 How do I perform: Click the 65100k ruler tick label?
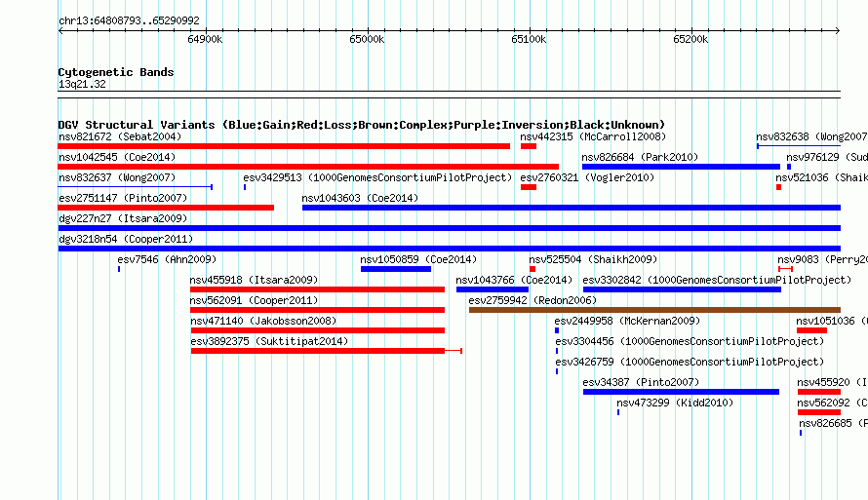[529, 39]
